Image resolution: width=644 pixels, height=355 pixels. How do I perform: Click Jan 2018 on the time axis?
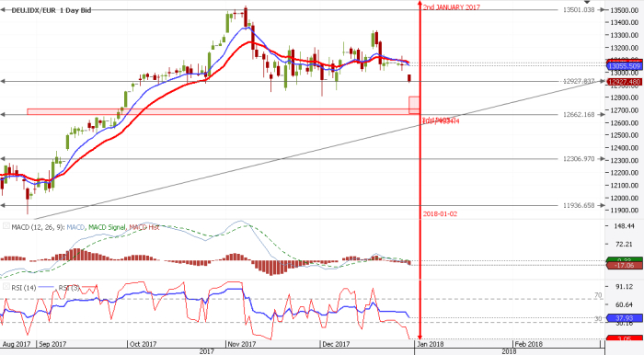pos(430,344)
